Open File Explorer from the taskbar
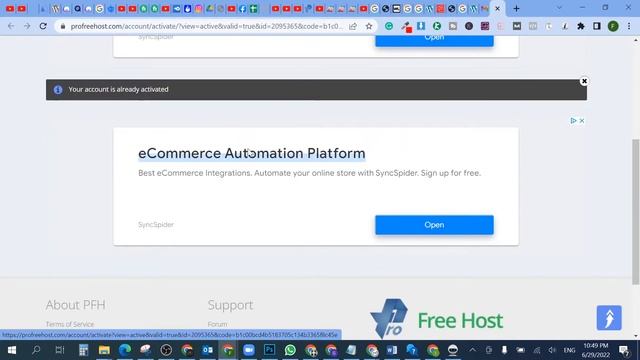Screen dimensions: 640x360 point(104,350)
